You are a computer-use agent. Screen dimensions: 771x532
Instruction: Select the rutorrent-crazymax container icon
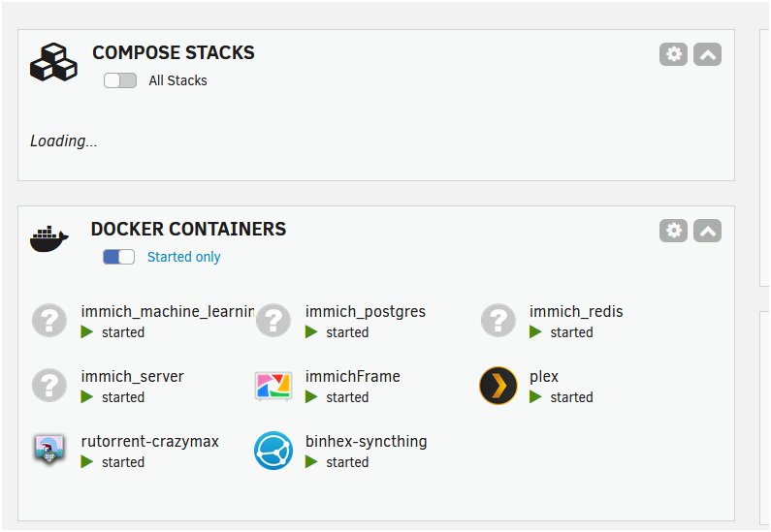[49, 450]
